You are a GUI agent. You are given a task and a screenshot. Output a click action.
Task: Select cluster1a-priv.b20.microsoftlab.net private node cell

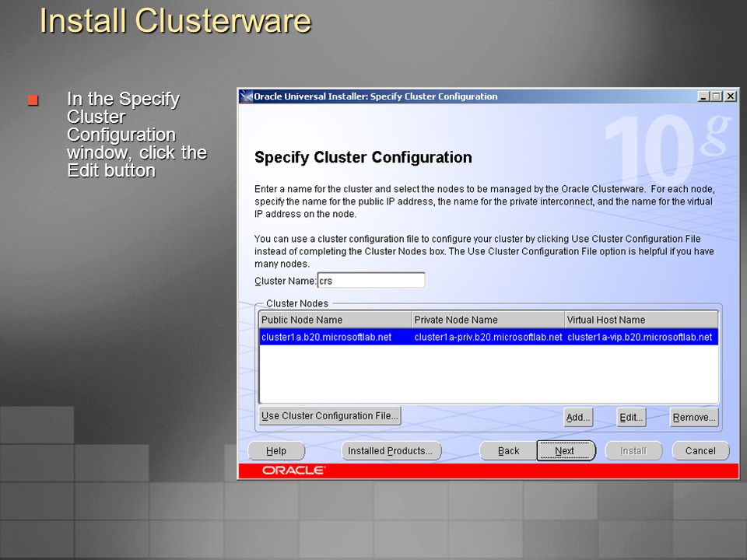pos(489,337)
